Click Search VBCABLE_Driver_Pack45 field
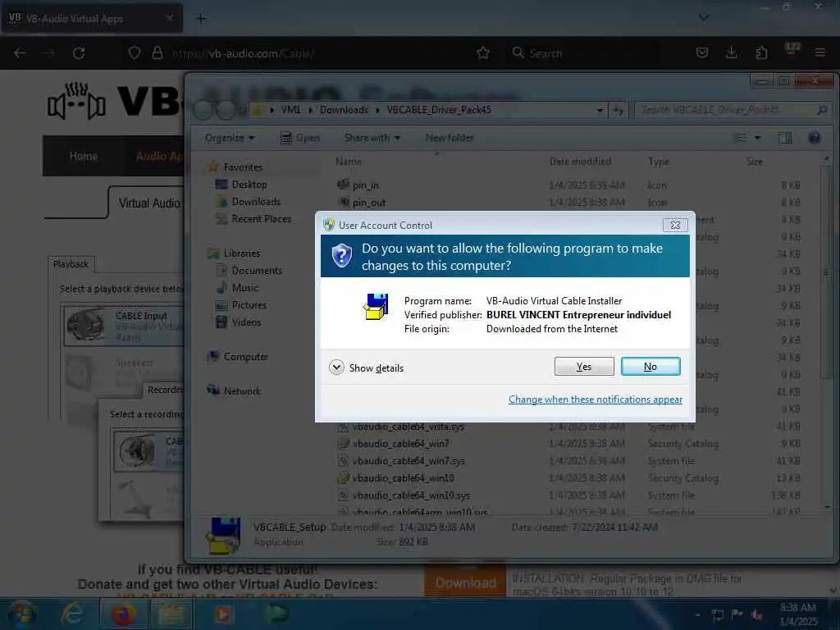 pos(733,110)
